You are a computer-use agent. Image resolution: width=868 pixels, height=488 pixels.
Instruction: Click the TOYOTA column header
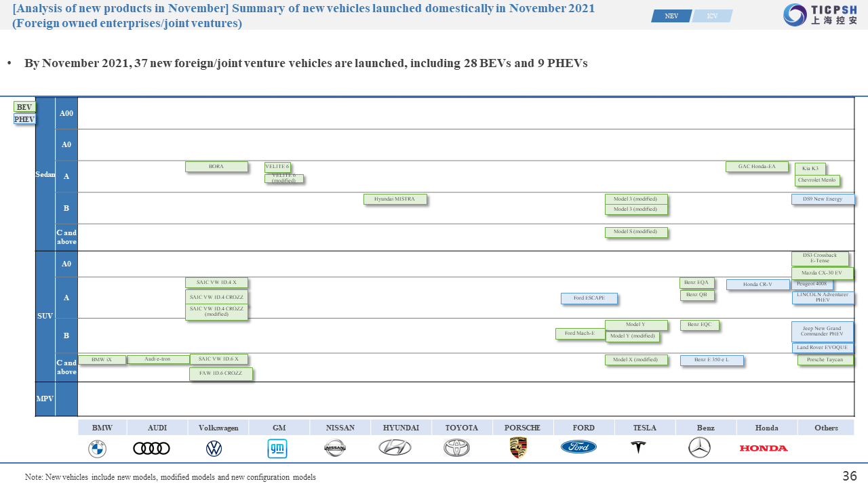tap(462, 428)
